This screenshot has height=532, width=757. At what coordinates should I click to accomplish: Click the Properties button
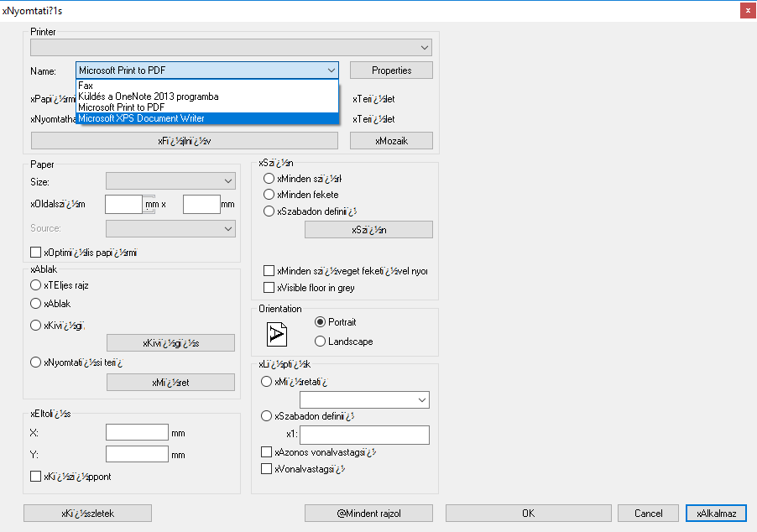pyautogui.click(x=391, y=70)
